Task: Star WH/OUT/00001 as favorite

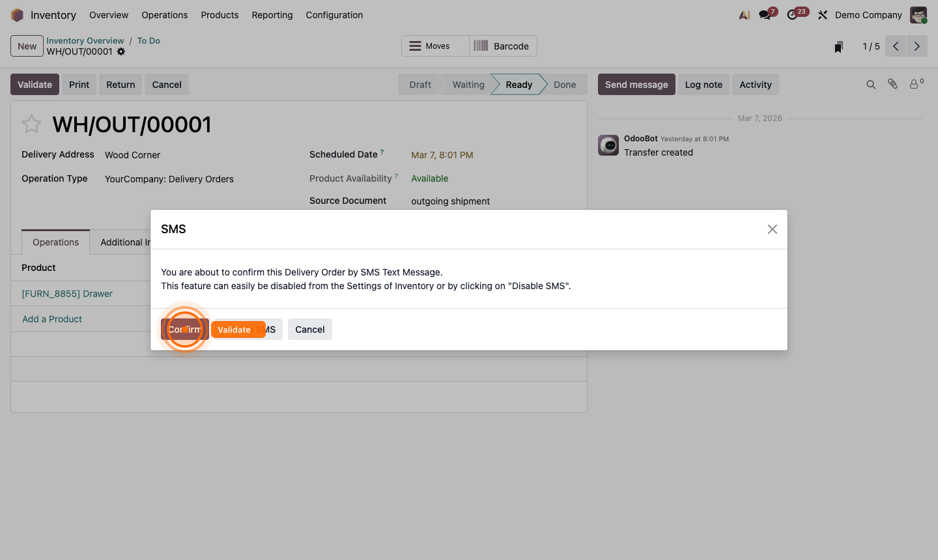Action: click(x=31, y=124)
